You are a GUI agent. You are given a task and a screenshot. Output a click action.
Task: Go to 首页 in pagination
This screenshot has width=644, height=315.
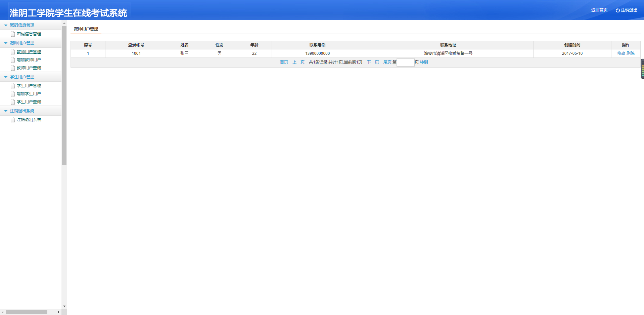(284, 62)
